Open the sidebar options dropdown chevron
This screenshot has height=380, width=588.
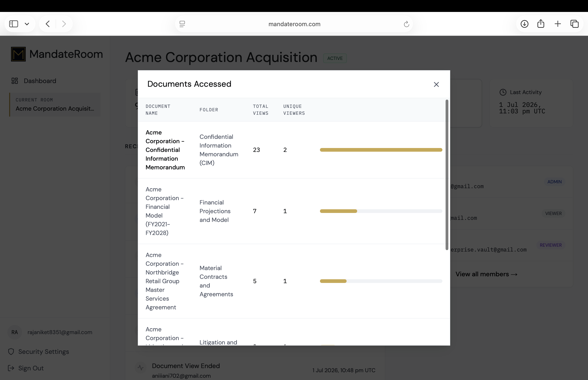click(x=27, y=24)
